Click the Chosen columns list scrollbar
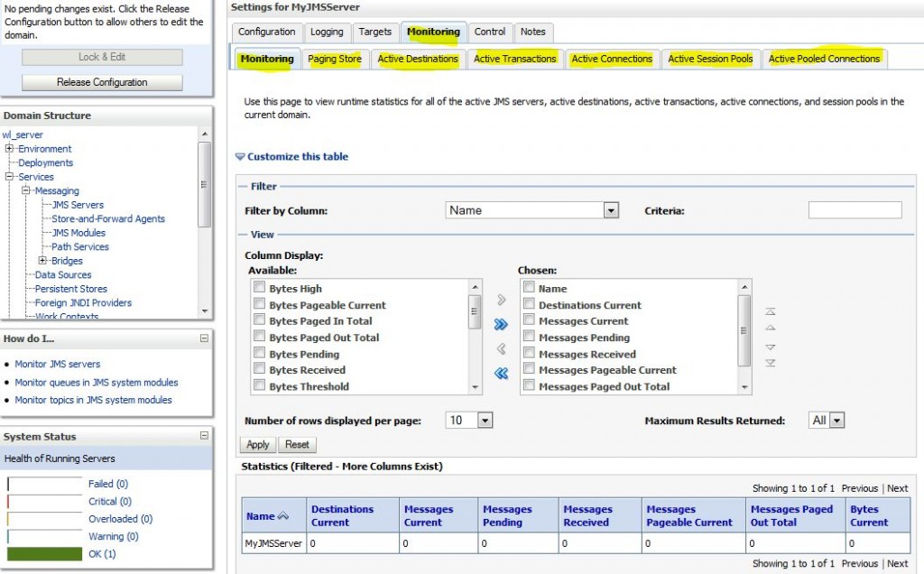The width and height of the screenshot is (924, 574). point(744,337)
